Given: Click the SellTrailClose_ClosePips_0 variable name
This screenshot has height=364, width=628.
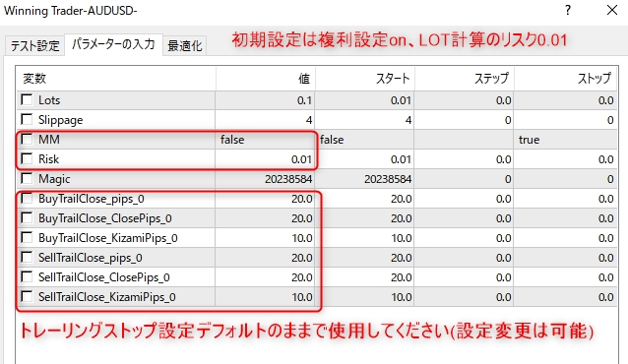Looking at the screenshot, I should (x=104, y=277).
